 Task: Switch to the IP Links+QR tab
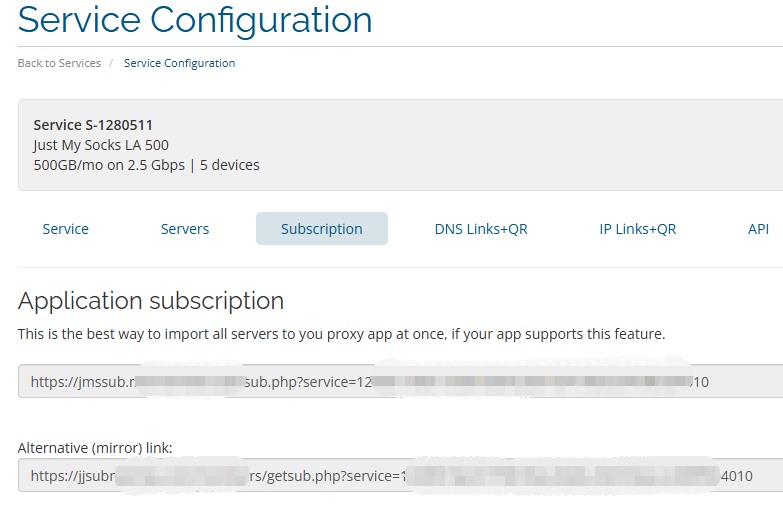point(638,229)
